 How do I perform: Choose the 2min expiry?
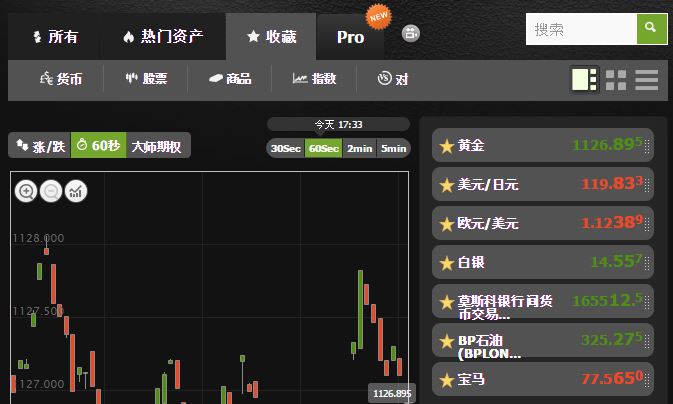click(x=359, y=148)
